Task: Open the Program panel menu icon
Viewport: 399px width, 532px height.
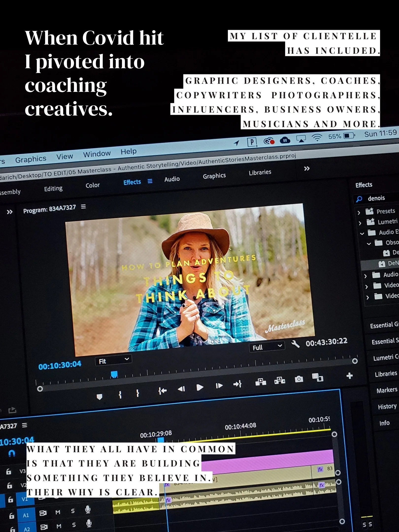Action: click(x=83, y=206)
